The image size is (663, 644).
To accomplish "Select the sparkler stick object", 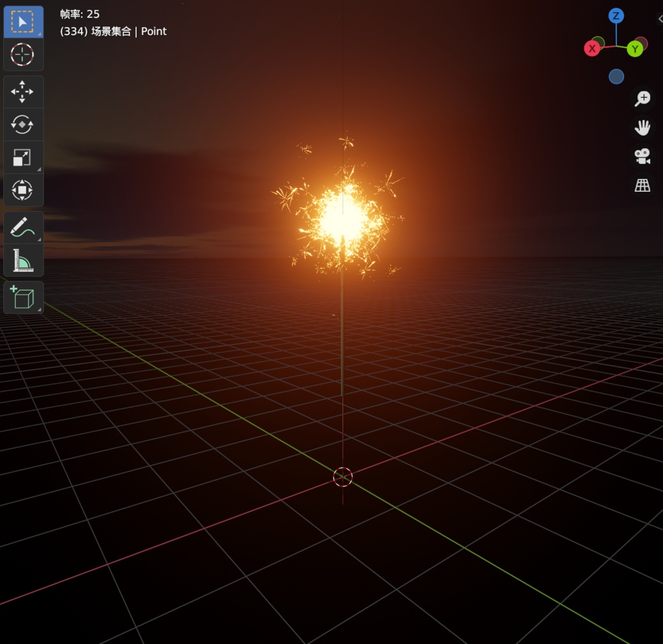I will point(342,334).
